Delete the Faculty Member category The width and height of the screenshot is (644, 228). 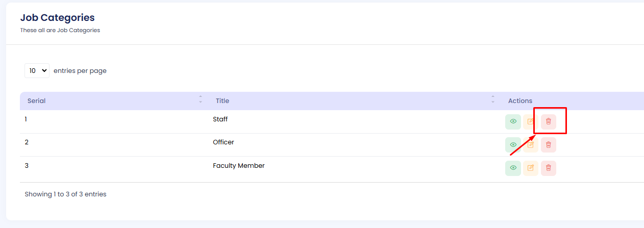click(x=549, y=168)
